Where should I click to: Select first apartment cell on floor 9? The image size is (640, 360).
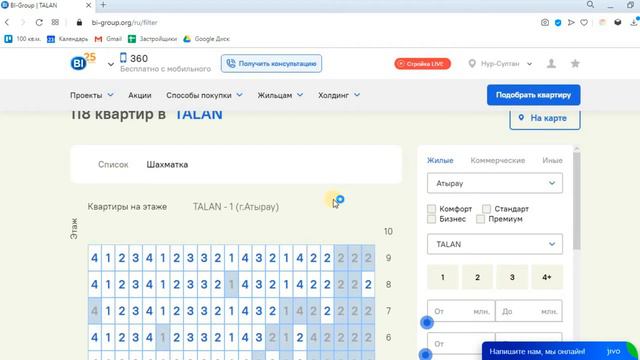tap(95, 258)
